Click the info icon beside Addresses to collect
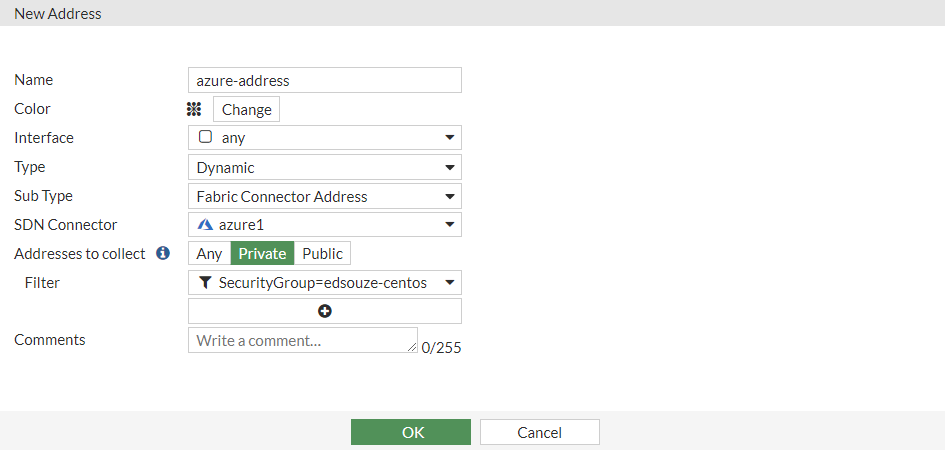Image resolution: width=945 pixels, height=450 pixels. coord(163,254)
